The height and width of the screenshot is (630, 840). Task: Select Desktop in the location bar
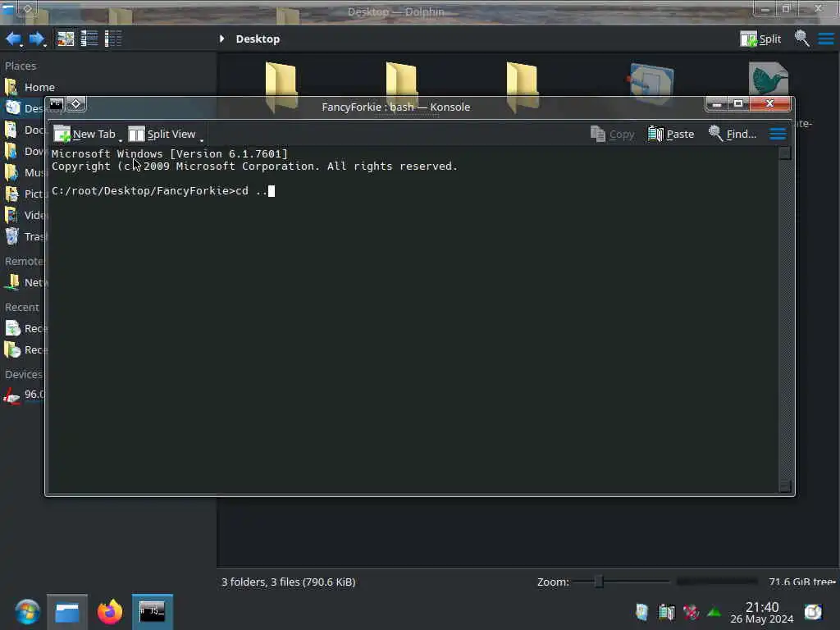coord(258,39)
